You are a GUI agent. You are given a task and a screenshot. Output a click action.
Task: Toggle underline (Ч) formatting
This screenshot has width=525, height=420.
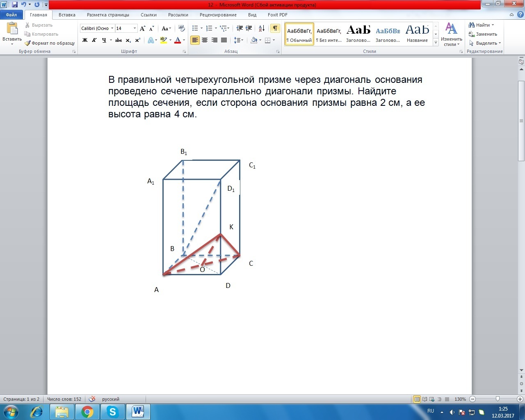(x=104, y=40)
